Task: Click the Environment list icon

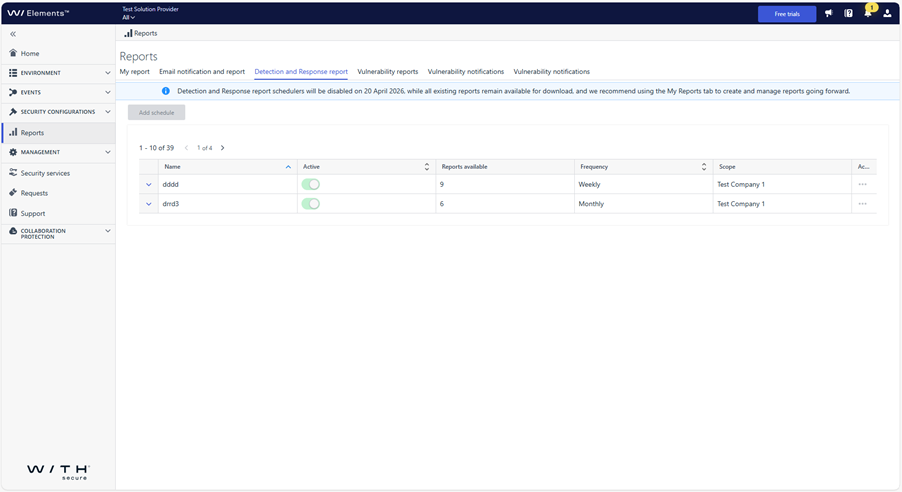Action: [x=13, y=73]
